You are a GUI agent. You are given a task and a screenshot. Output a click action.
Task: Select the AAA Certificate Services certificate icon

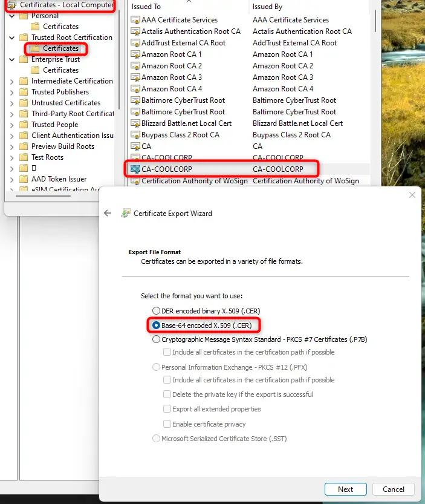(x=135, y=20)
